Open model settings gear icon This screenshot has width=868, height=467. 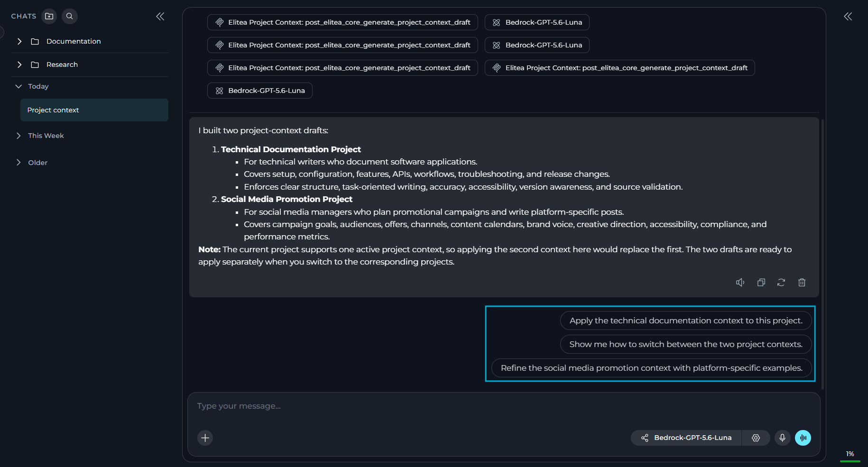[x=756, y=438]
